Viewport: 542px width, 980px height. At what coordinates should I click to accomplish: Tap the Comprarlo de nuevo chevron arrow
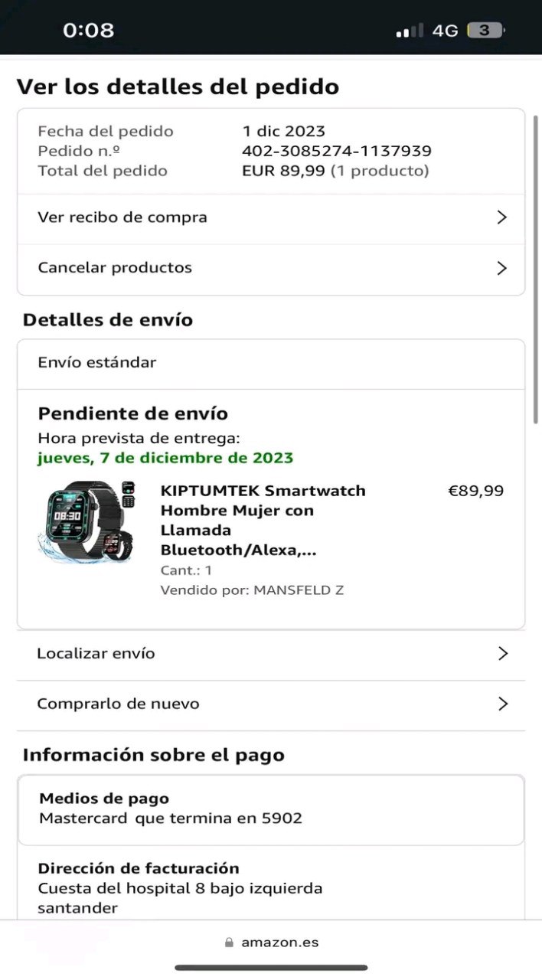pyautogui.click(x=503, y=704)
